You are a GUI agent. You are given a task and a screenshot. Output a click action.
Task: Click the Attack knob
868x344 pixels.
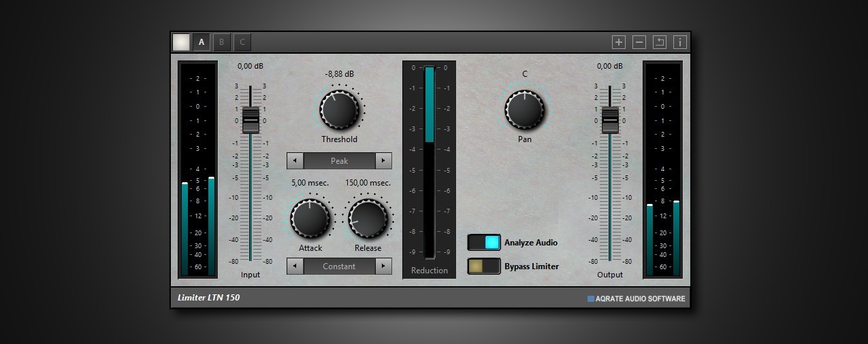point(310,218)
